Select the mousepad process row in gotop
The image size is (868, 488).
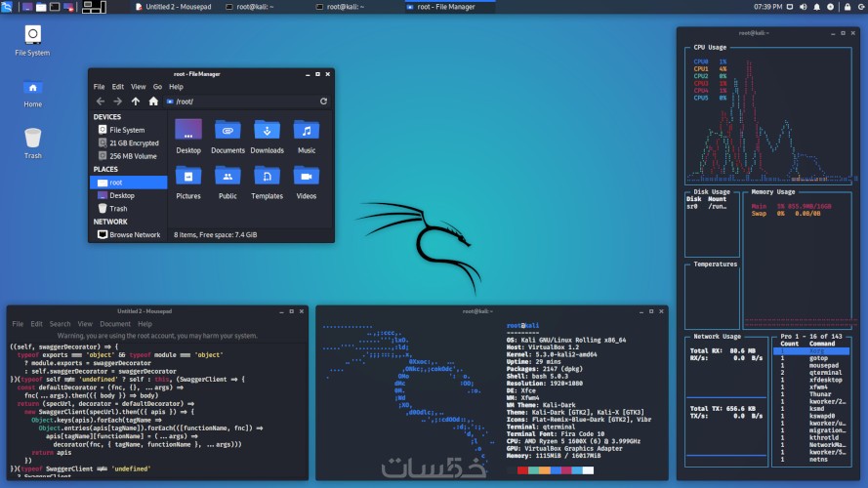click(811, 365)
